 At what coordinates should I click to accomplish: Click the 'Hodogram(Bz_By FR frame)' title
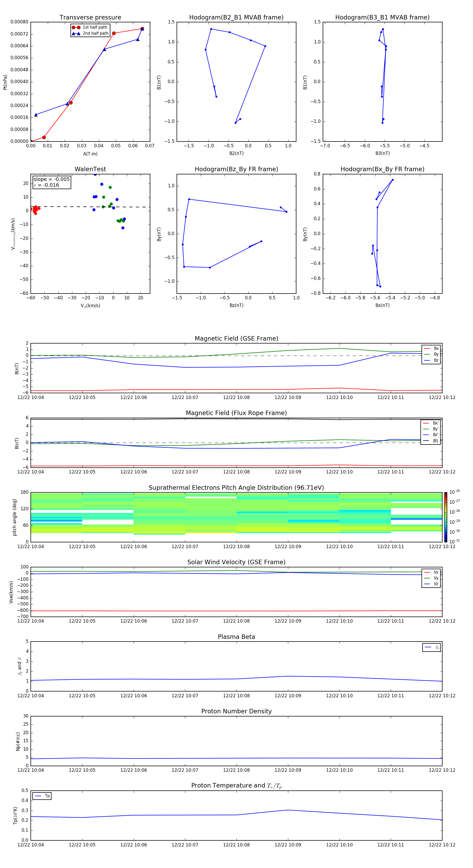[x=236, y=169]
